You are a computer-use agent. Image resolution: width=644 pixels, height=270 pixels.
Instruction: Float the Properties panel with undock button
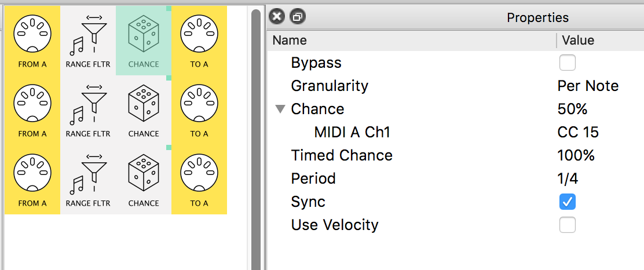tap(297, 16)
